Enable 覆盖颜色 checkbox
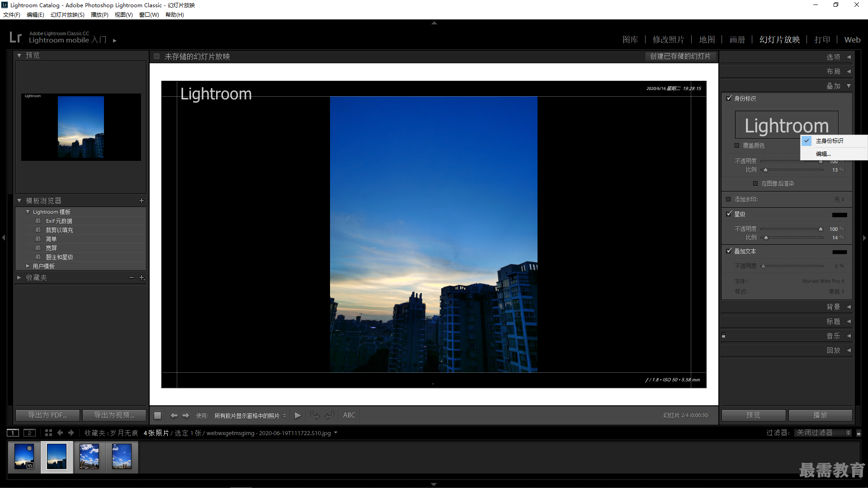 tap(737, 145)
